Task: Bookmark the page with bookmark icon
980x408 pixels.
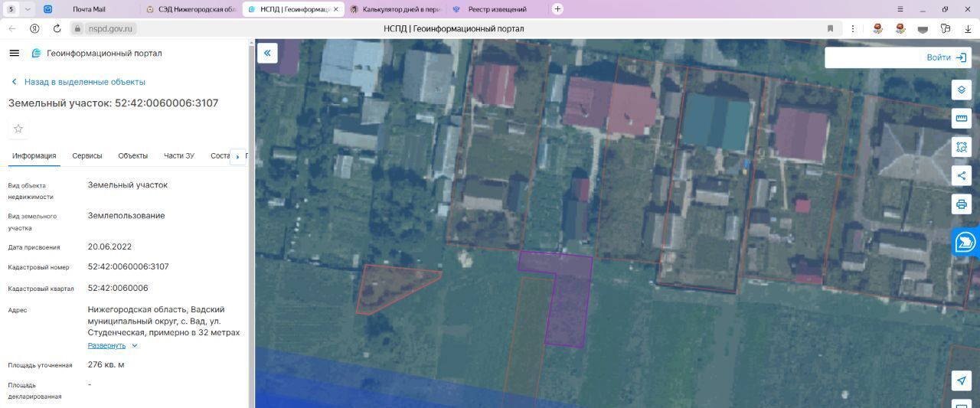Action: coord(830,28)
